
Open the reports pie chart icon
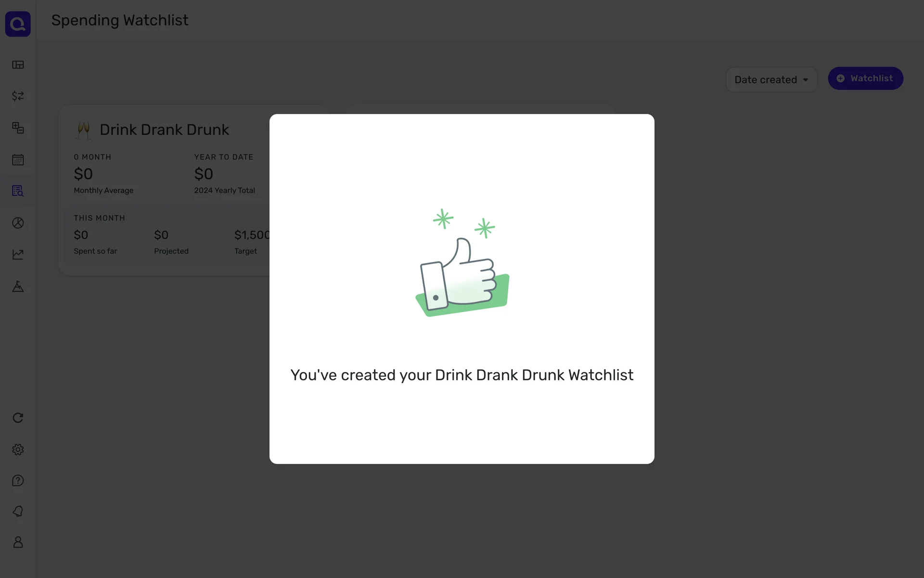[x=18, y=223]
